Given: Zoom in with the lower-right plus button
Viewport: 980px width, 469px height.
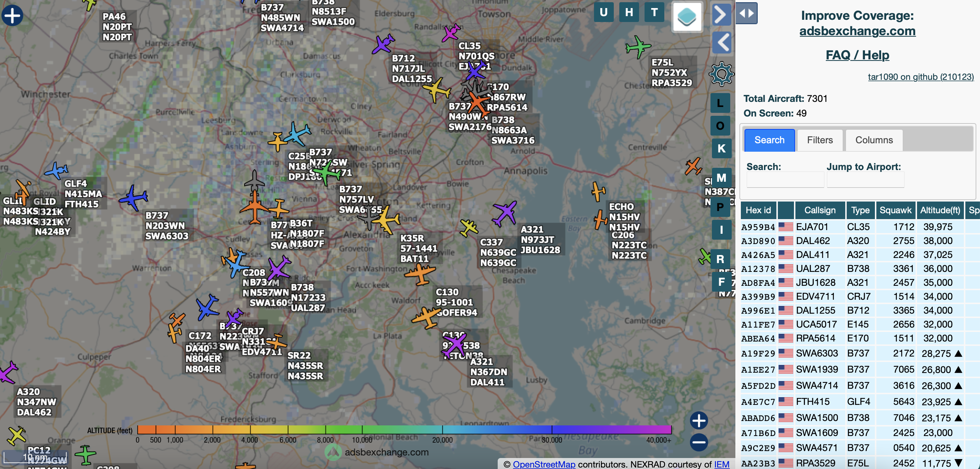Looking at the screenshot, I should pos(699,421).
